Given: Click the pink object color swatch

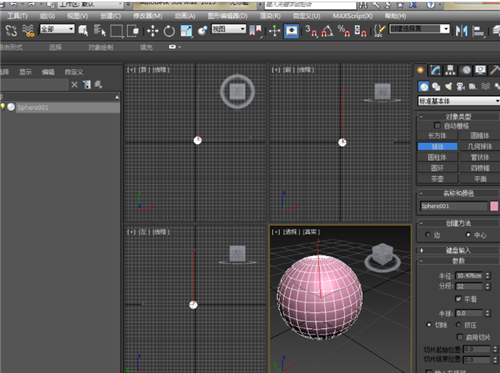Looking at the screenshot, I should click(x=494, y=206).
